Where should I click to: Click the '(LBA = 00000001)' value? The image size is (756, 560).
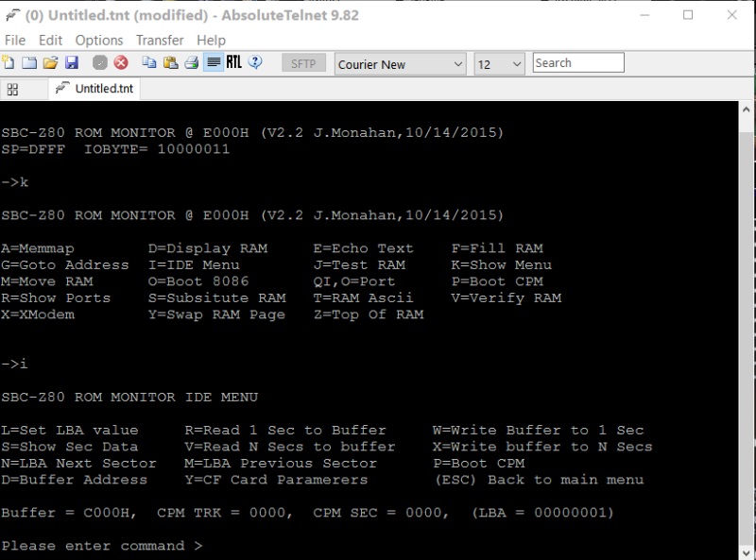coord(542,513)
